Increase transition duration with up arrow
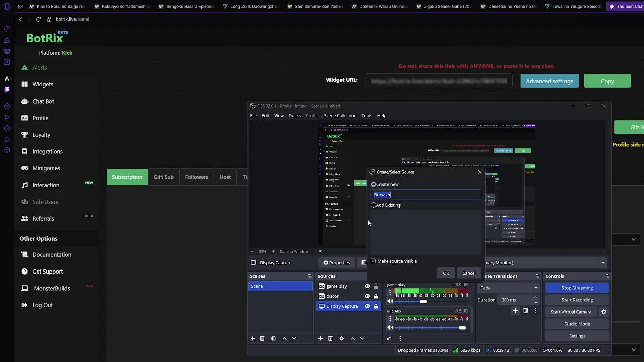The image size is (644, 362). click(x=536, y=297)
